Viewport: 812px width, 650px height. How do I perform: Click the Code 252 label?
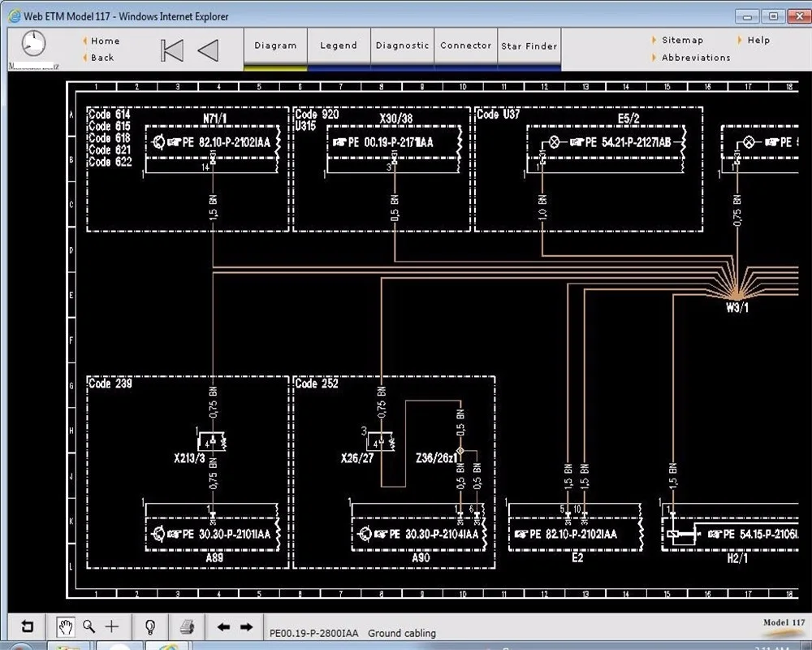pos(317,383)
